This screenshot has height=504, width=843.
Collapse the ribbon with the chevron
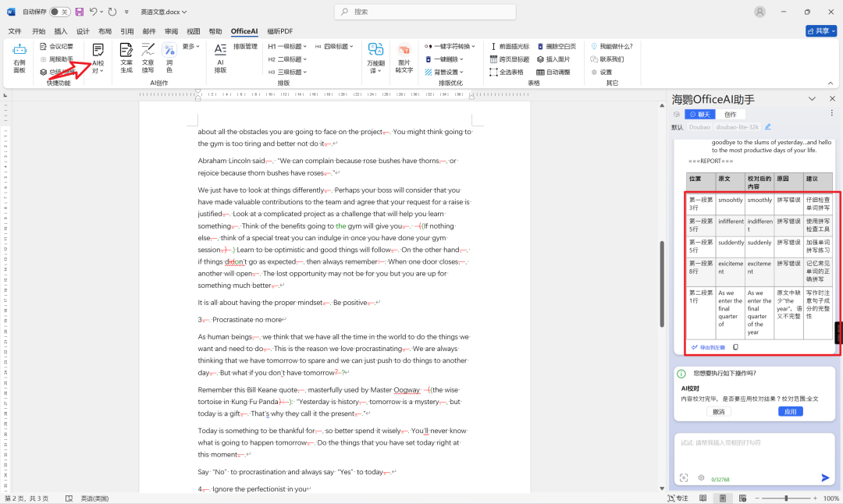830,83
